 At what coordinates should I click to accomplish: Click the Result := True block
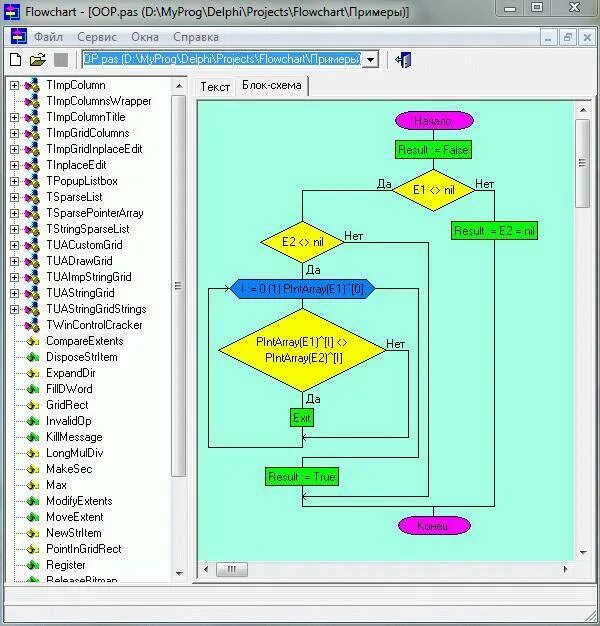point(302,477)
